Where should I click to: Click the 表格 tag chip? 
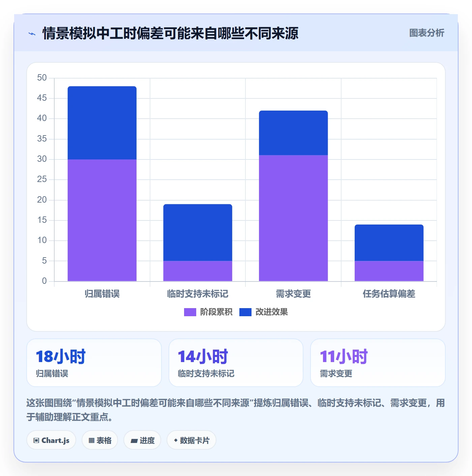tap(100, 440)
